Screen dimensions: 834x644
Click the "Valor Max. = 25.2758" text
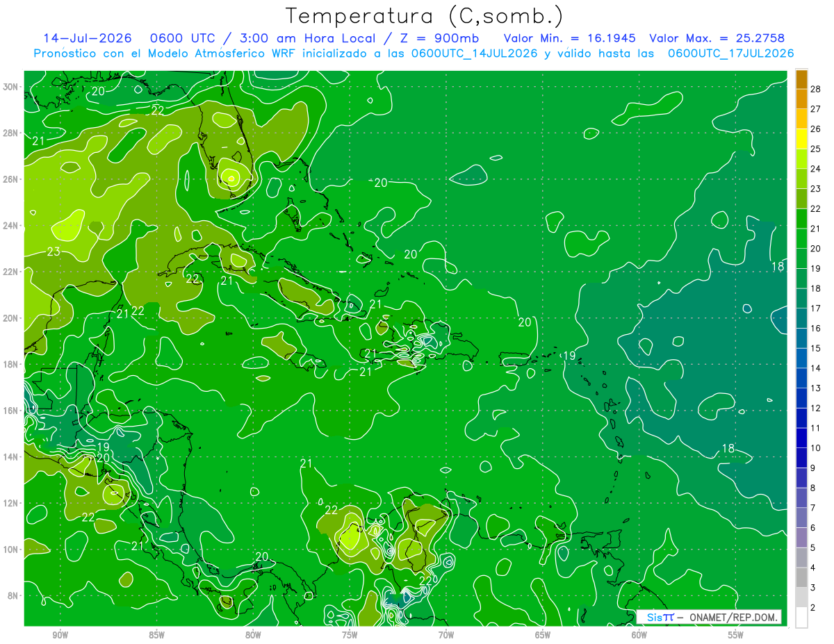click(x=717, y=38)
